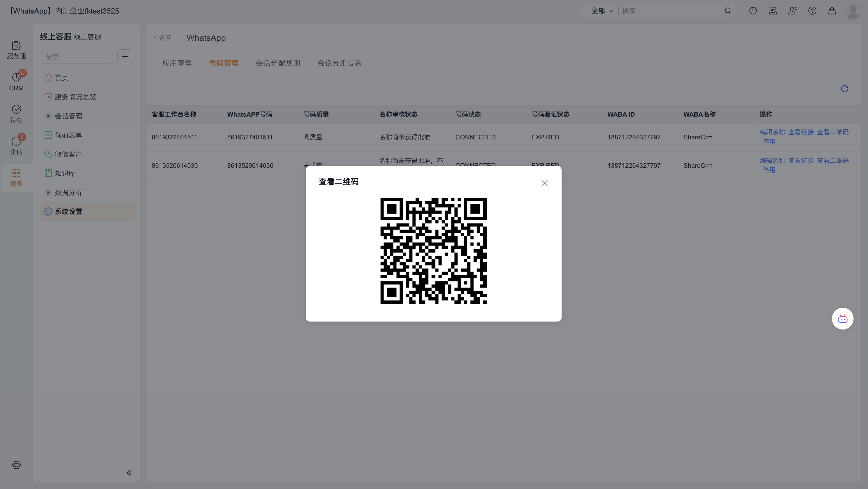Open the 待办 to-do icon

coord(16,113)
